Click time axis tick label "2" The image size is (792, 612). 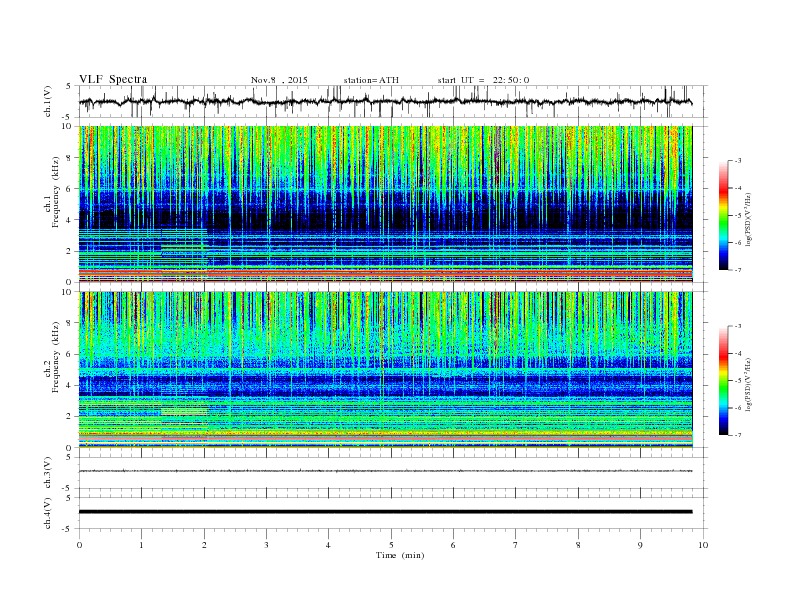(x=204, y=545)
